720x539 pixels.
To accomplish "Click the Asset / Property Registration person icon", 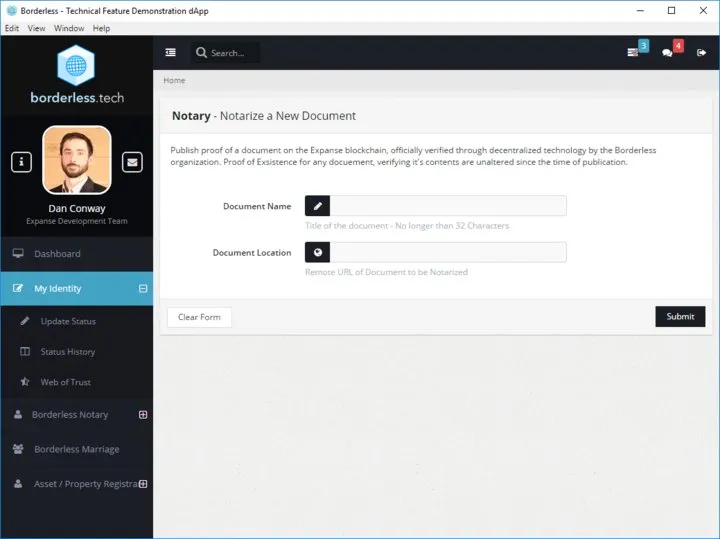I will coord(18,483).
